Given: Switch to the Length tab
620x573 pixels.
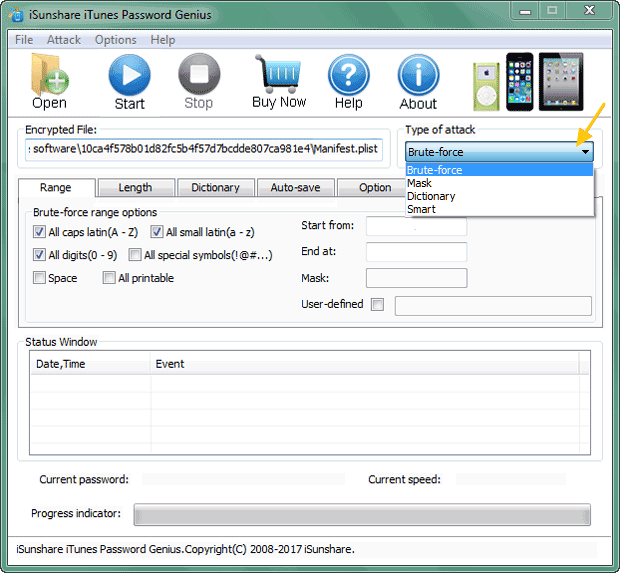Looking at the screenshot, I should (x=135, y=187).
